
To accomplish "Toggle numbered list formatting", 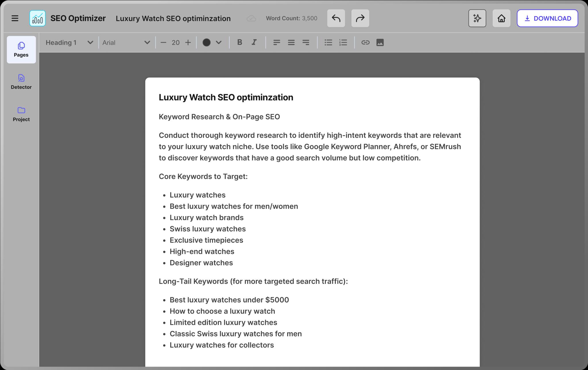I will (x=343, y=42).
